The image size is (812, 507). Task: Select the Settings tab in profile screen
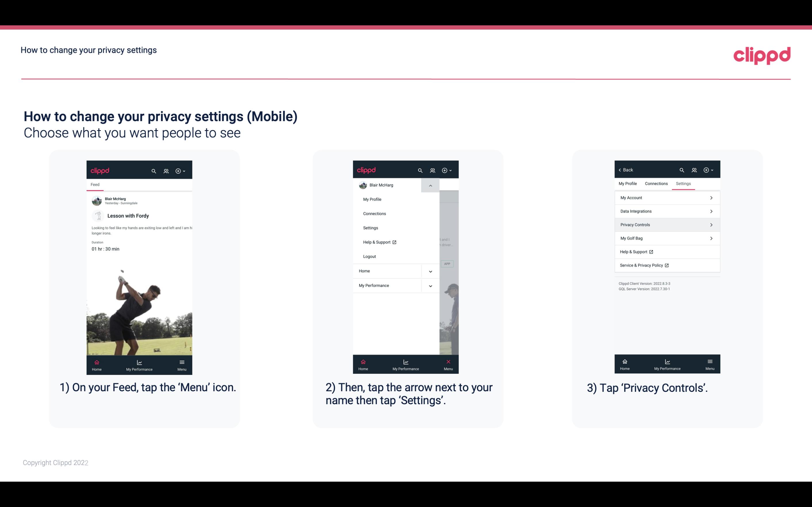tap(683, 183)
